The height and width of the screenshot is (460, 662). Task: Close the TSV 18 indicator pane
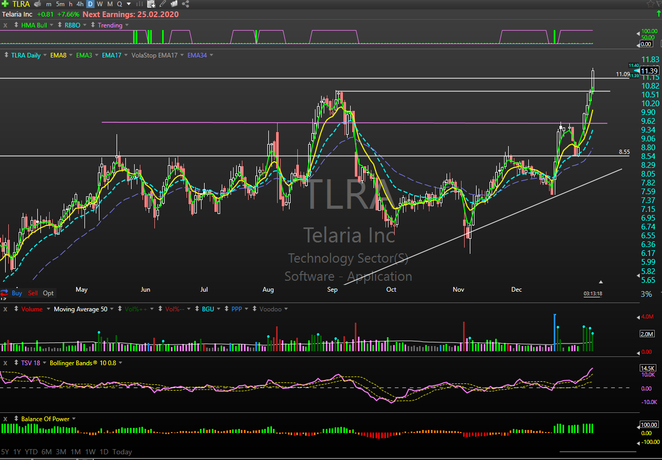coord(5,363)
